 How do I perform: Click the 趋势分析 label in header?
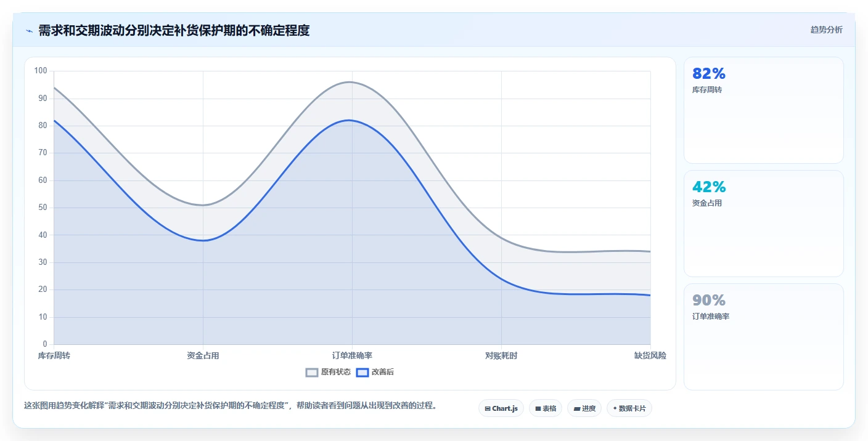point(826,30)
